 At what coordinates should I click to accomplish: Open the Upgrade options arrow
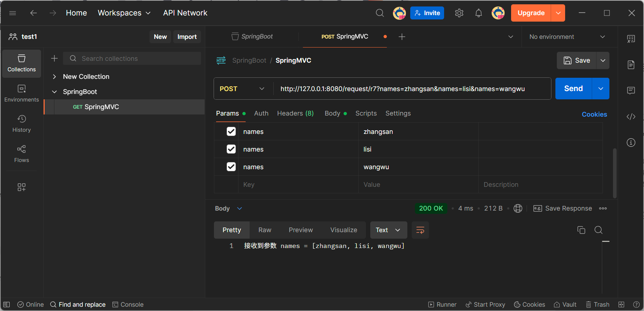click(558, 13)
